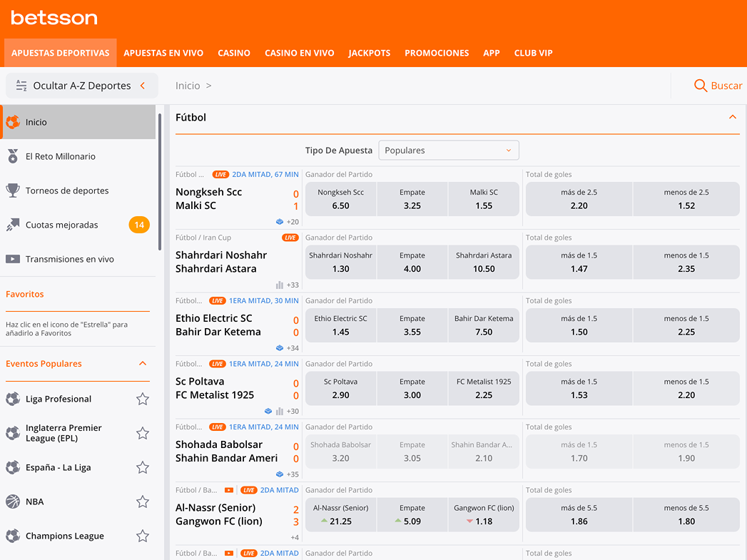Collapse the Eventos Populares list

[143, 364]
